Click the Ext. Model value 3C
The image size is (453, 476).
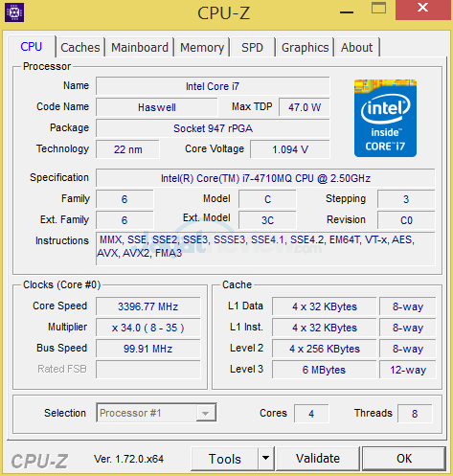[267, 220]
